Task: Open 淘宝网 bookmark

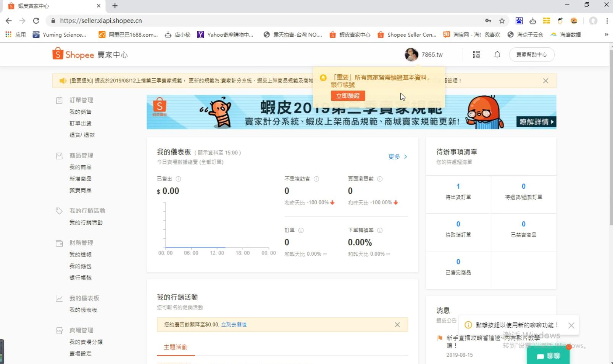Action: point(471,35)
